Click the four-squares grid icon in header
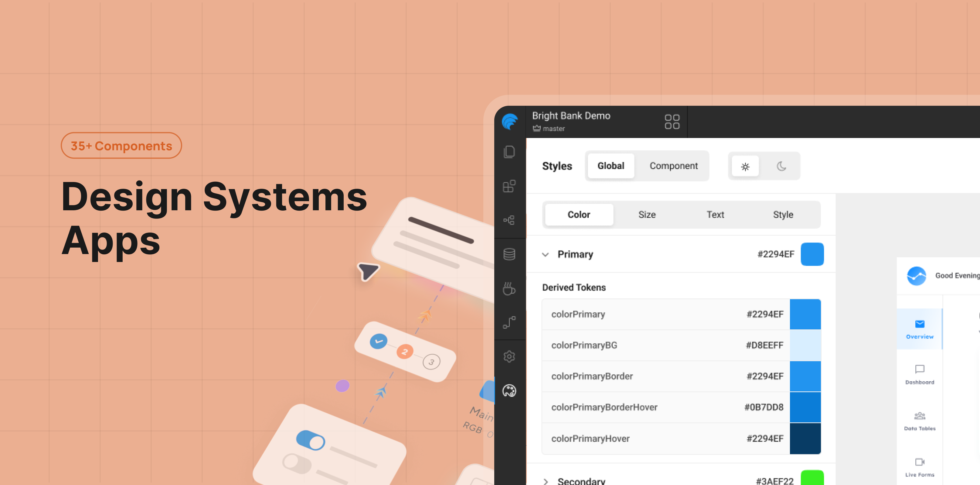 pos(672,122)
